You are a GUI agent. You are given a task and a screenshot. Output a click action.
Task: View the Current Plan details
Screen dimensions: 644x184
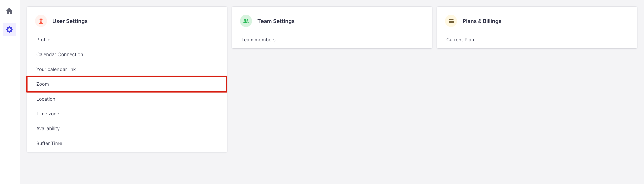point(460,40)
